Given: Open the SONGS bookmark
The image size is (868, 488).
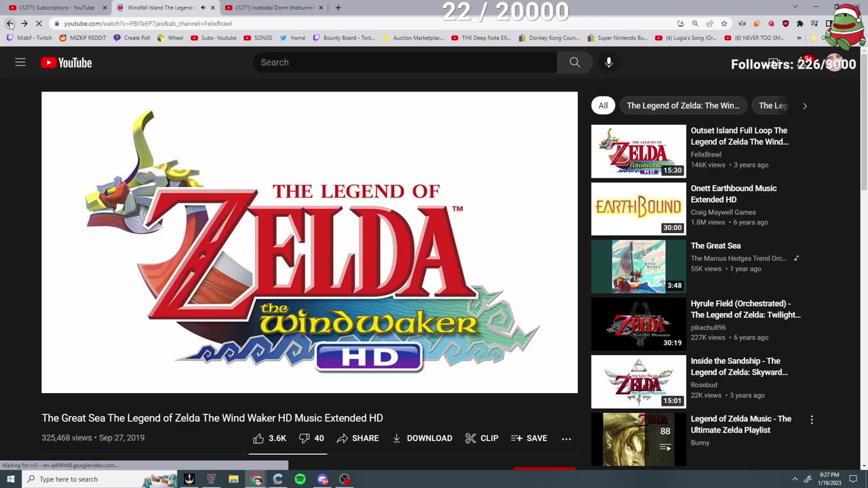Looking at the screenshot, I should coord(258,38).
